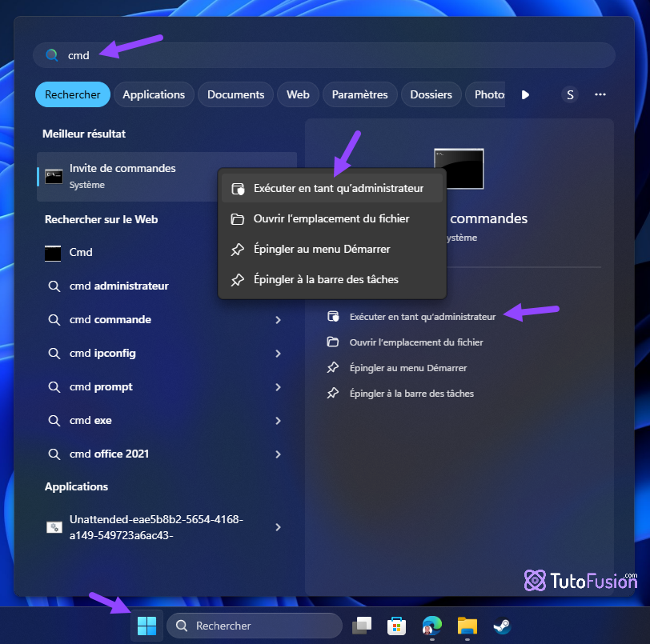
Task: Click the folder icon in the right panel
Action: (332, 342)
